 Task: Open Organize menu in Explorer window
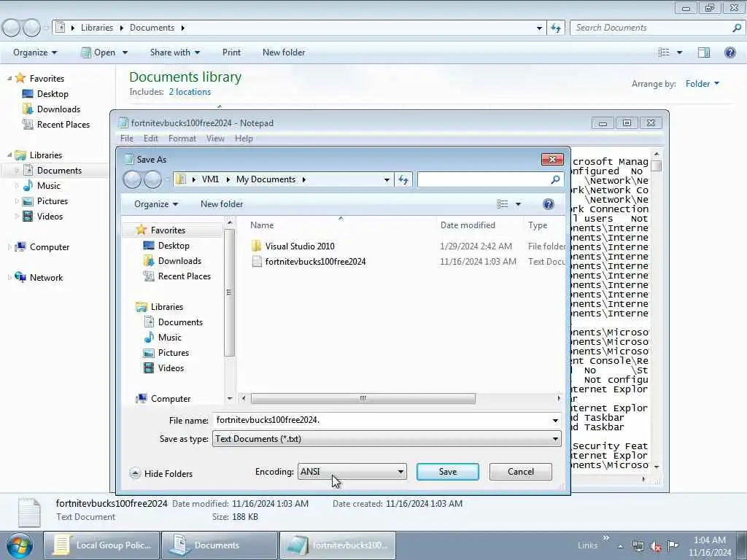35,52
